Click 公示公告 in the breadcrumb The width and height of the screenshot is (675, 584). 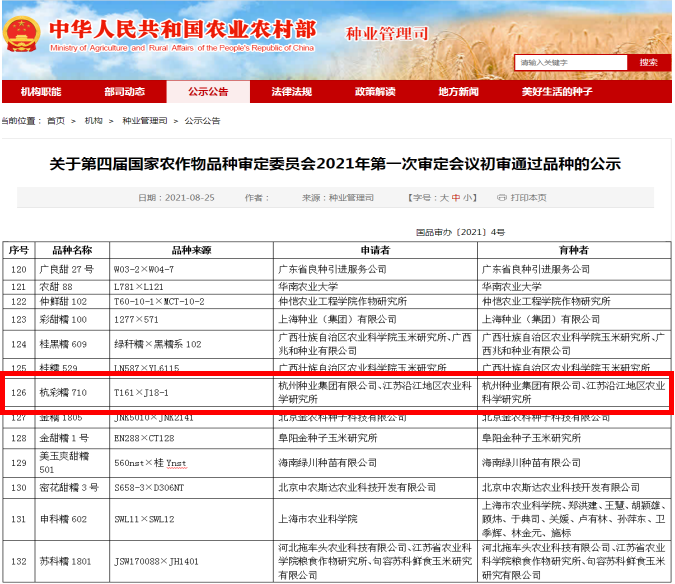point(203,120)
